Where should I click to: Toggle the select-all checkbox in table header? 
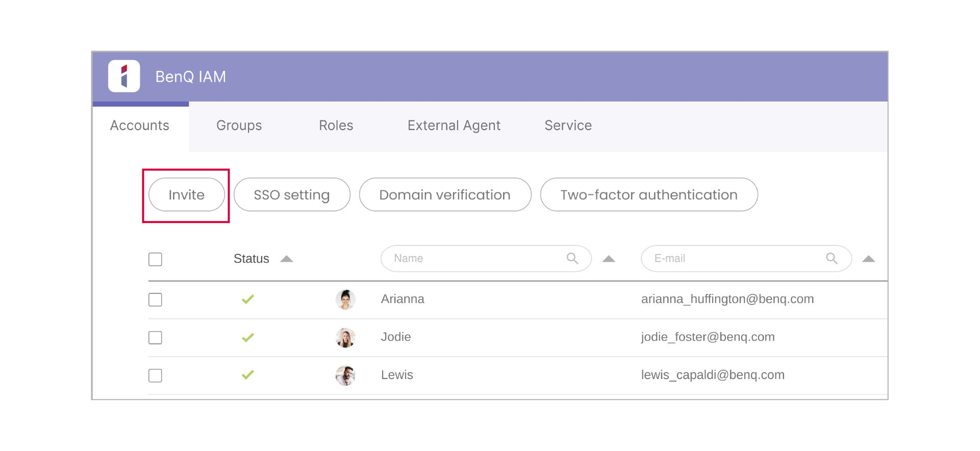tap(155, 259)
